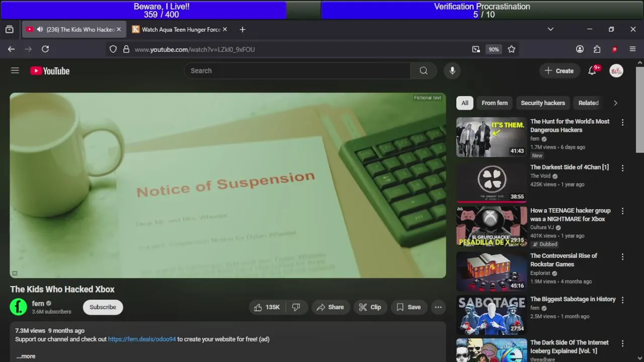Reload the current page

coord(45,49)
